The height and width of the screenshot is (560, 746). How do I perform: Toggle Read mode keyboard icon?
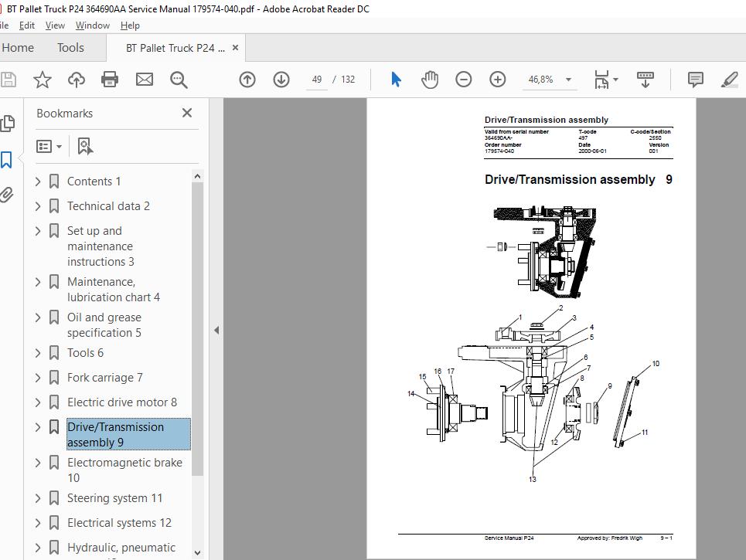[x=646, y=80]
